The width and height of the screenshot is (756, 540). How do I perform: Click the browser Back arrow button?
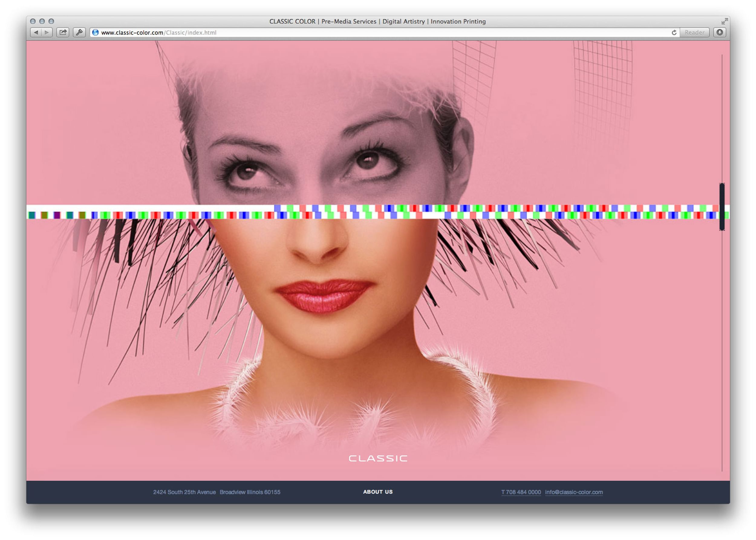tap(36, 32)
